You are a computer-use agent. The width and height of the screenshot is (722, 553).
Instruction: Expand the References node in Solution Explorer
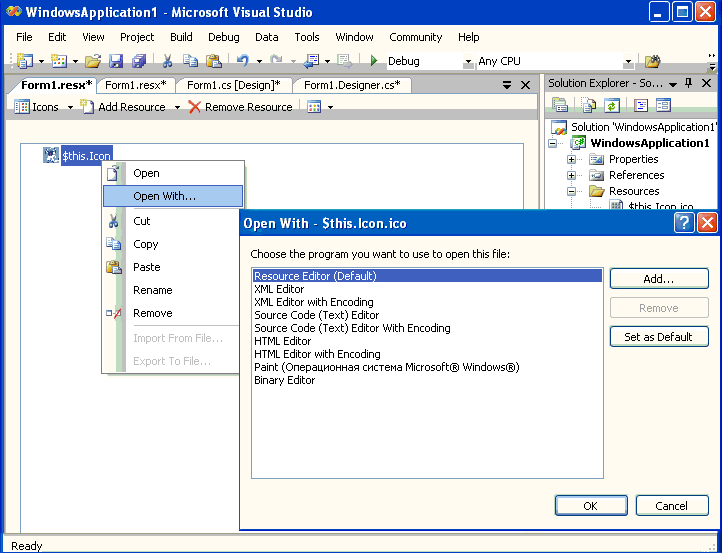571,175
